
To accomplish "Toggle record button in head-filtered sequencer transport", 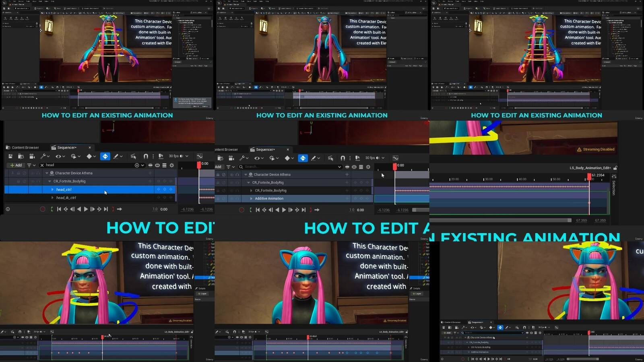I will (43, 209).
